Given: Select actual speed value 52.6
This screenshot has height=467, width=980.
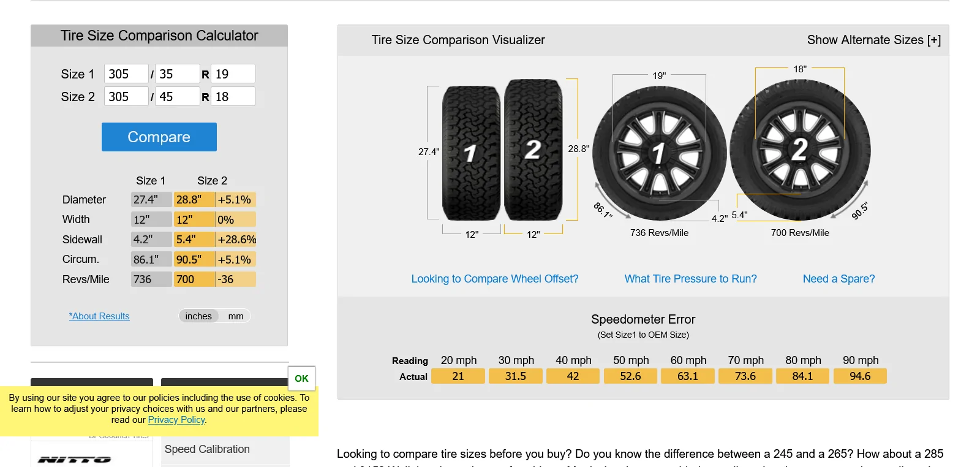Looking at the screenshot, I should click(x=630, y=376).
